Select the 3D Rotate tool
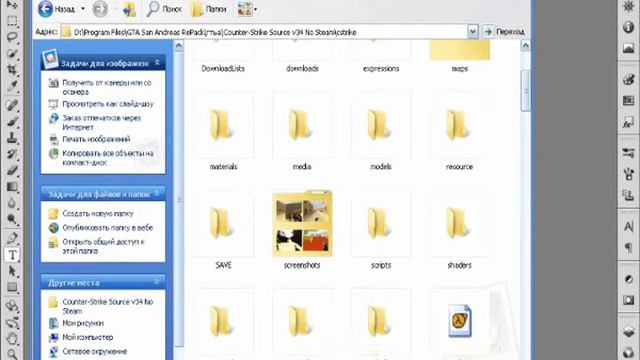Image resolution: width=640 pixels, height=360 pixels. pyautogui.click(x=12, y=306)
